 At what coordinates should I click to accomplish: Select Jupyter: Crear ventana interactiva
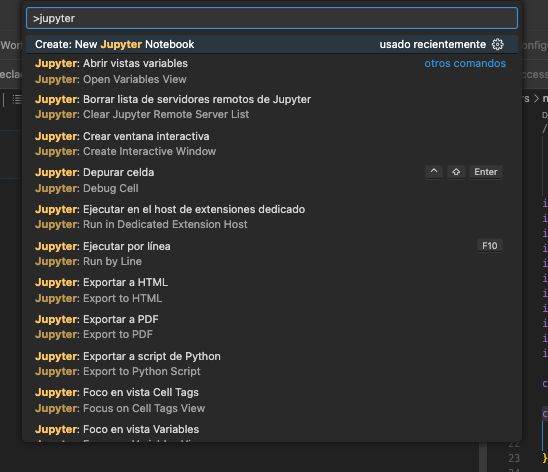click(272, 144)
